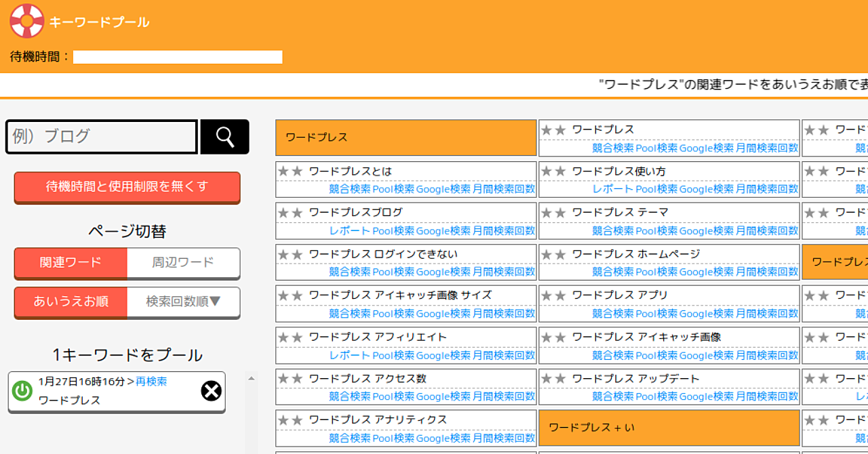Click scroll up arrow of keyword pool list
The width and height of the screenshot is (868, 454).
(x=251, y=379)
